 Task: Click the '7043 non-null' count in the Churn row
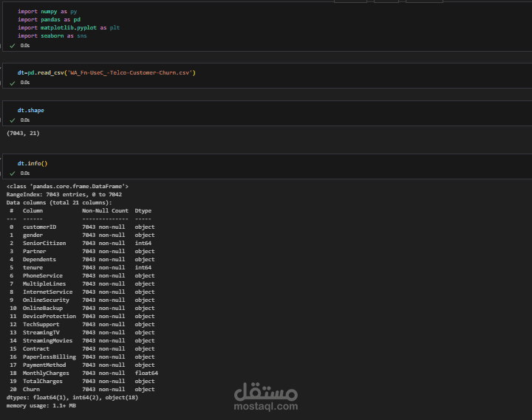click(x=103, y=390)
